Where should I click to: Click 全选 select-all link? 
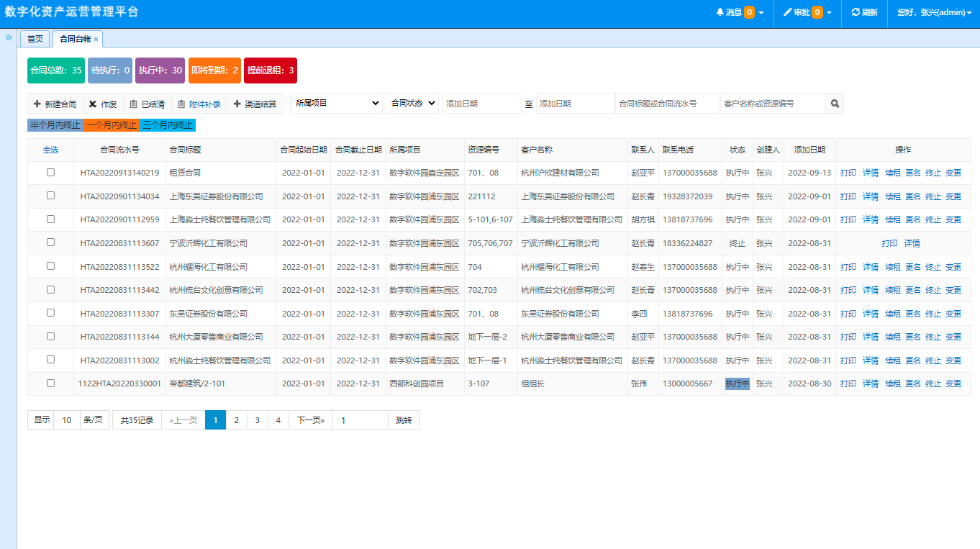coord(50,150)
